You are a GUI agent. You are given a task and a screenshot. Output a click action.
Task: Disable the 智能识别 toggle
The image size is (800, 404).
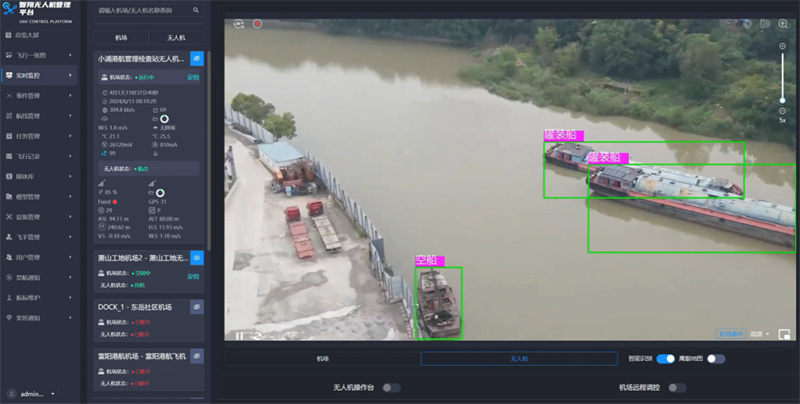coord(665,358)
